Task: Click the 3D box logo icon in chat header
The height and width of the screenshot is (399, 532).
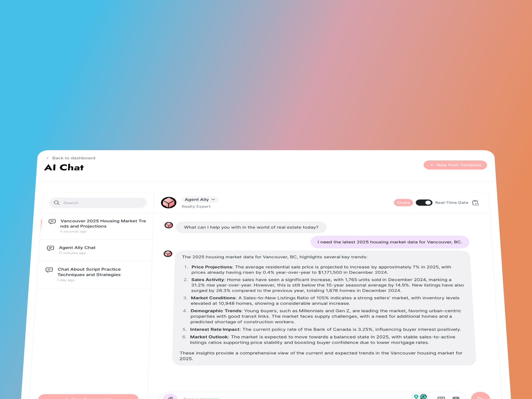Action: click(x=169, y=203)
